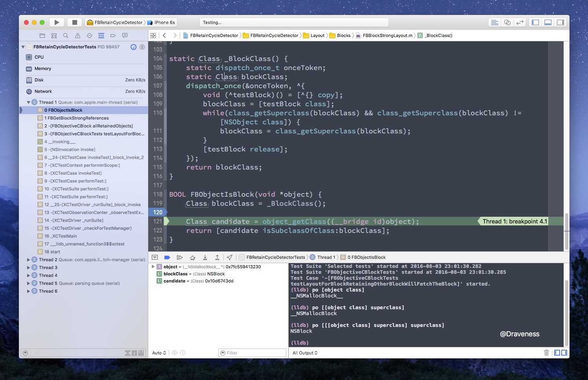Select frame 18 start

click(84, 252)
